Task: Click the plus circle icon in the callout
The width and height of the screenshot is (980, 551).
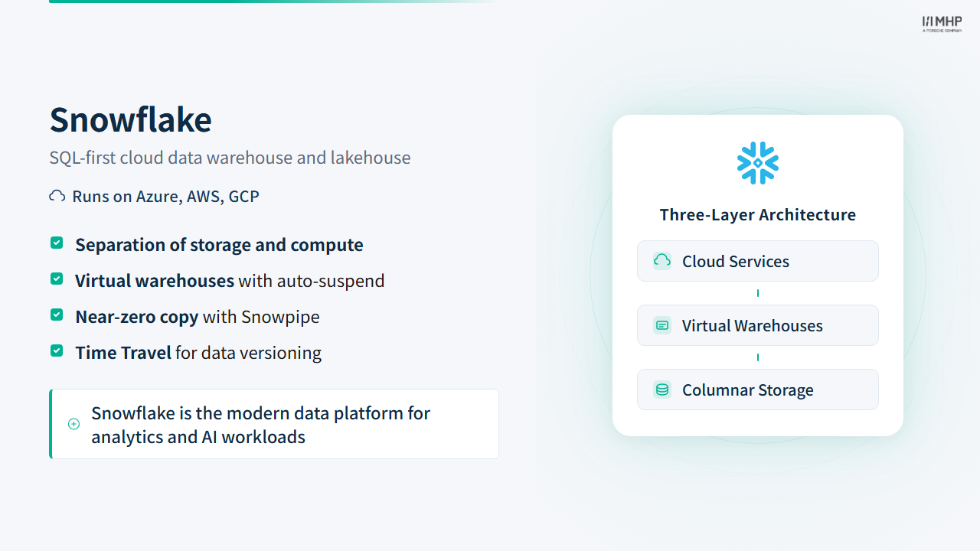Action: (x=73, y=424)
